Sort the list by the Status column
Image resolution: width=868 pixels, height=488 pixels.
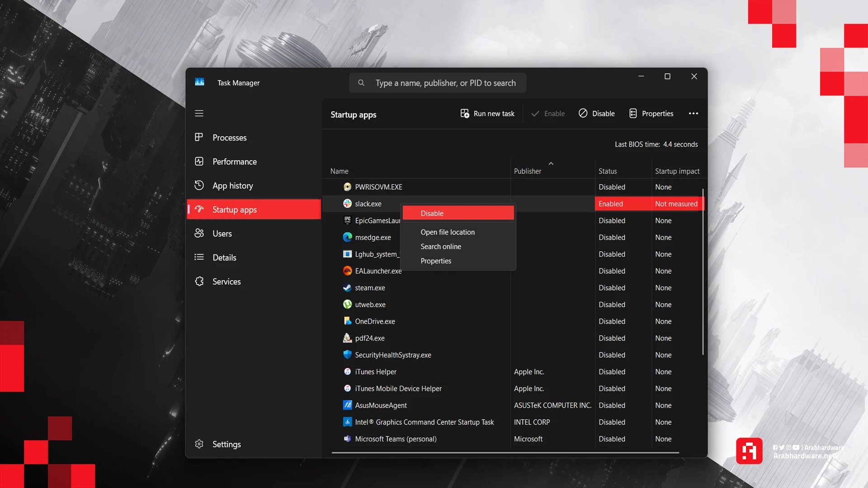point(607,171)
